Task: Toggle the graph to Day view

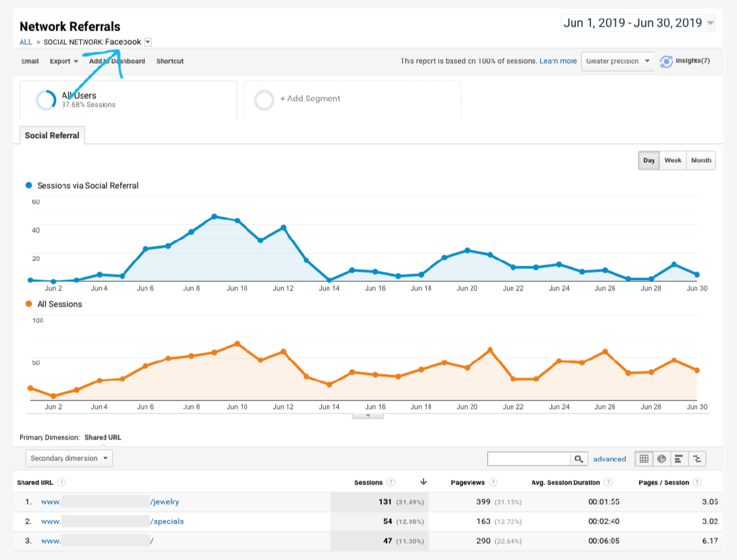Action: click(649, 160)
